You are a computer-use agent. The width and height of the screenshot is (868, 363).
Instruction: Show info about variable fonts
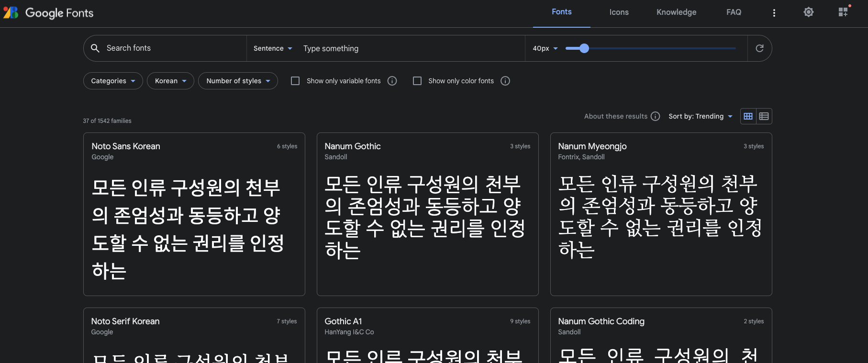point(392,81)
